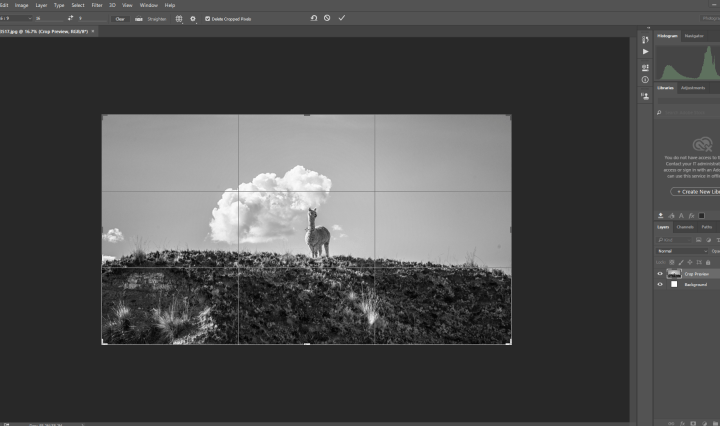Filter layers by pixel layer icon
The width and height of the screenshot is (720, 426).
pyautogui.click(x=698, y=240)
